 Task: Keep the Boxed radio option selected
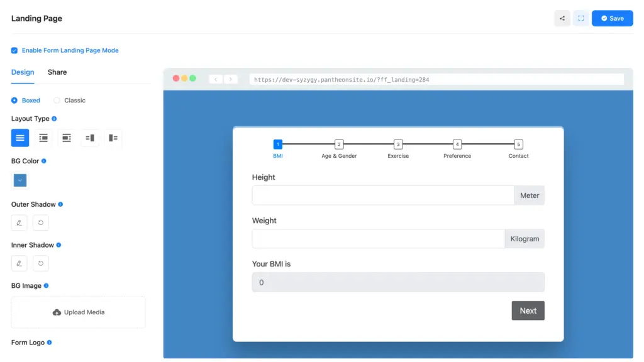[14, 100]
